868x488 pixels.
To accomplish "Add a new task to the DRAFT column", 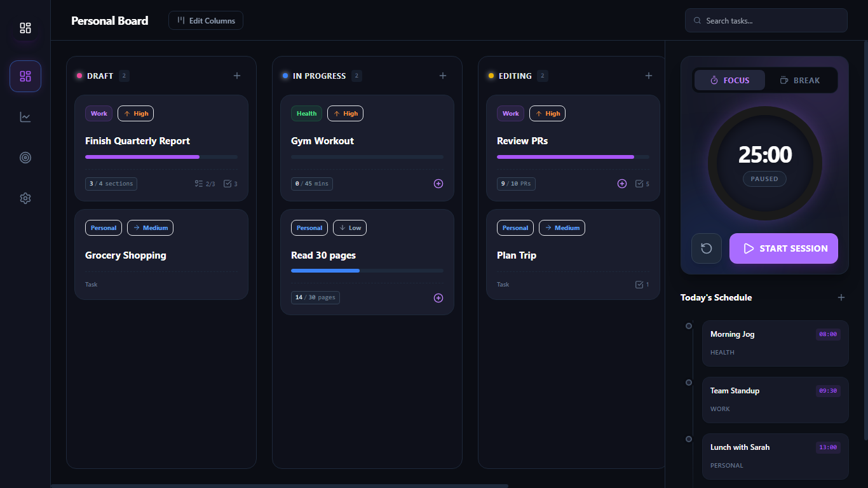I will (x=236, y=75).
